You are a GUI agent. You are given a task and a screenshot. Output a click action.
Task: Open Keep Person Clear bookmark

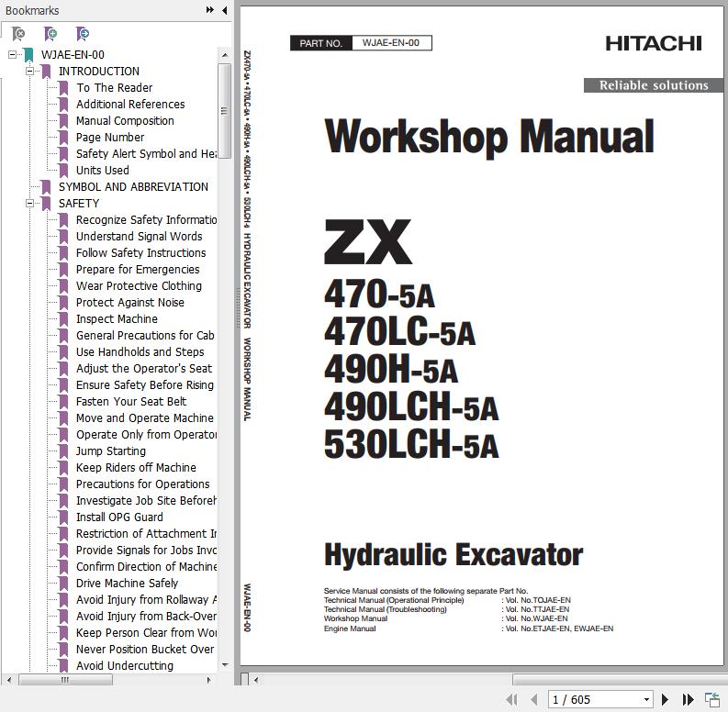click(x=146, y=633)
